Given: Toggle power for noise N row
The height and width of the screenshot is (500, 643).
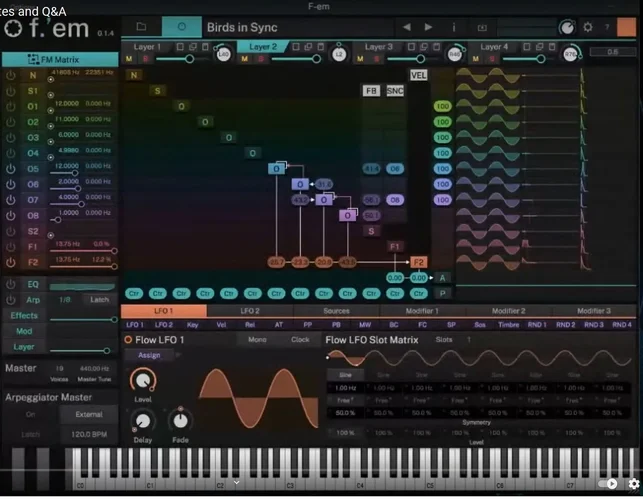Looking at the screenshot, I should pyautogui.click(x=11, y=75).
